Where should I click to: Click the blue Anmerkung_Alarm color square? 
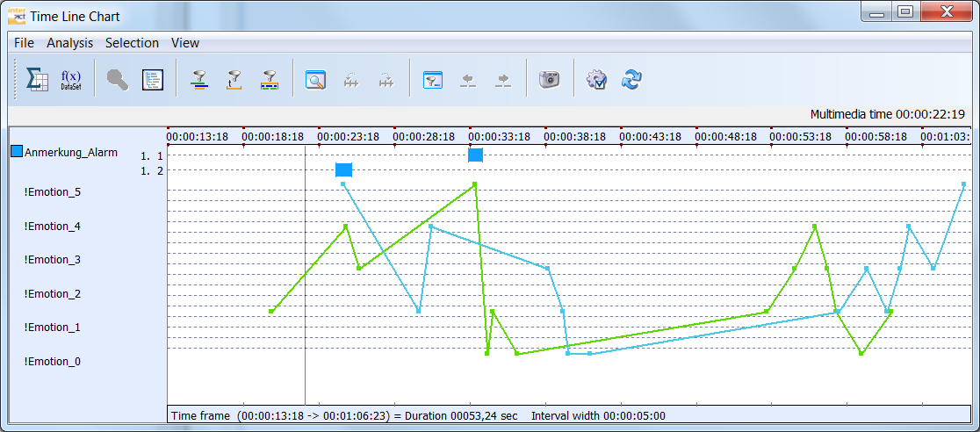(17, 152)
